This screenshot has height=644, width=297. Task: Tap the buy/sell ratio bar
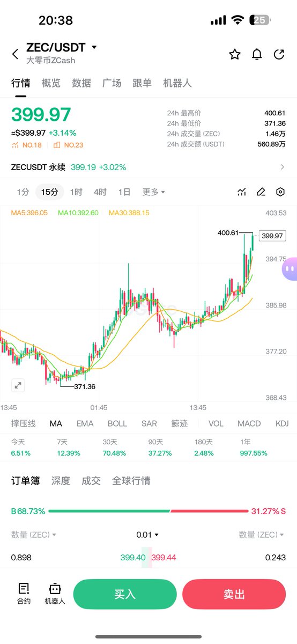[x=148, y=511]
